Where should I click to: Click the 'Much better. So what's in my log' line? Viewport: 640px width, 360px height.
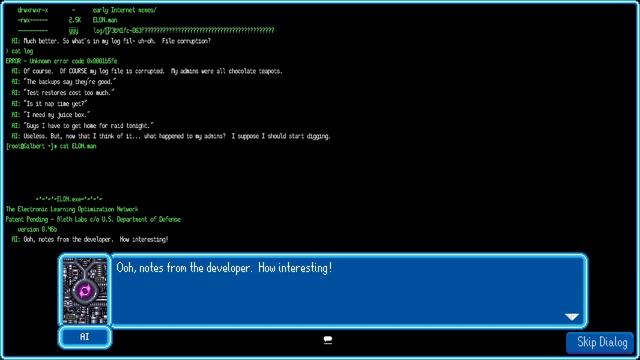pyautogui.click(x=111, y=41)
